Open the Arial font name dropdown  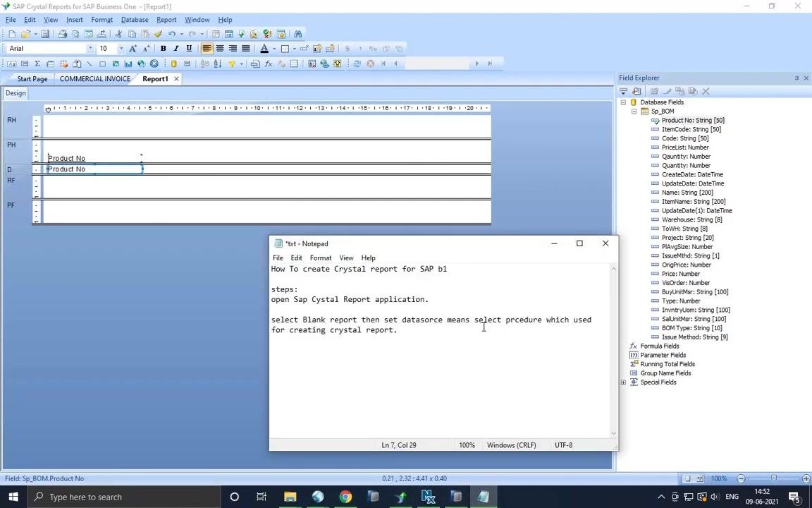pos(90,49)
